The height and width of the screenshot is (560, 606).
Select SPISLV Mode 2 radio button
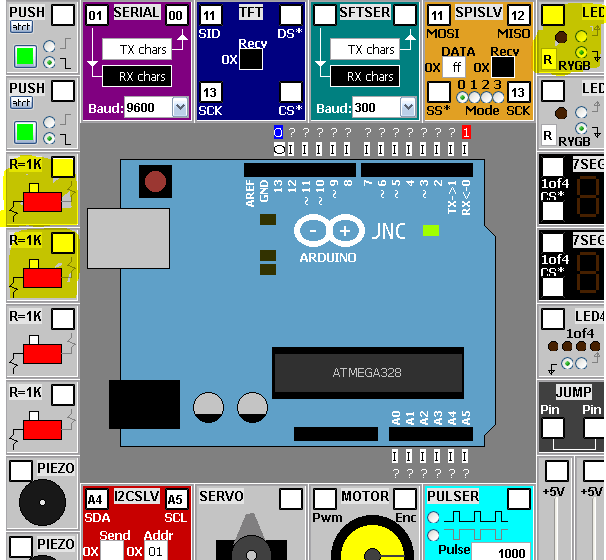coord(486,97)
